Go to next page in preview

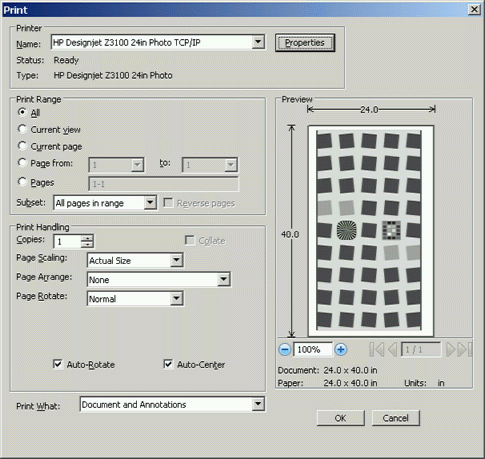click(450, 350)
